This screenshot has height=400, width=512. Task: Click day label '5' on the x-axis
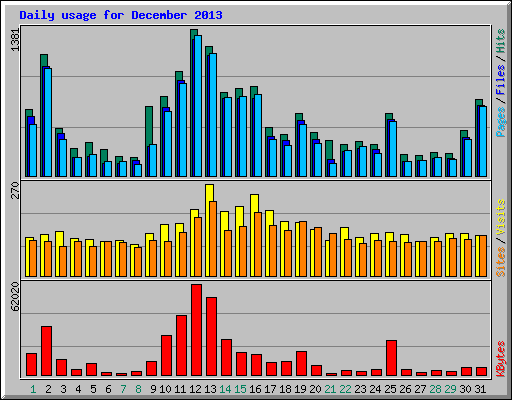pyautogui.click(x=93, y=389)
